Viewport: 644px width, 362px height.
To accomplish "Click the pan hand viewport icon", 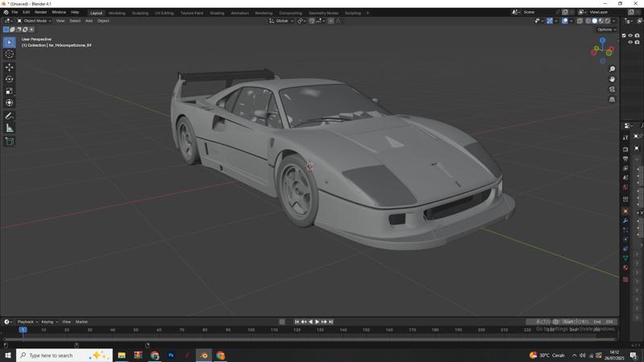I will click(x=612, y=79).
